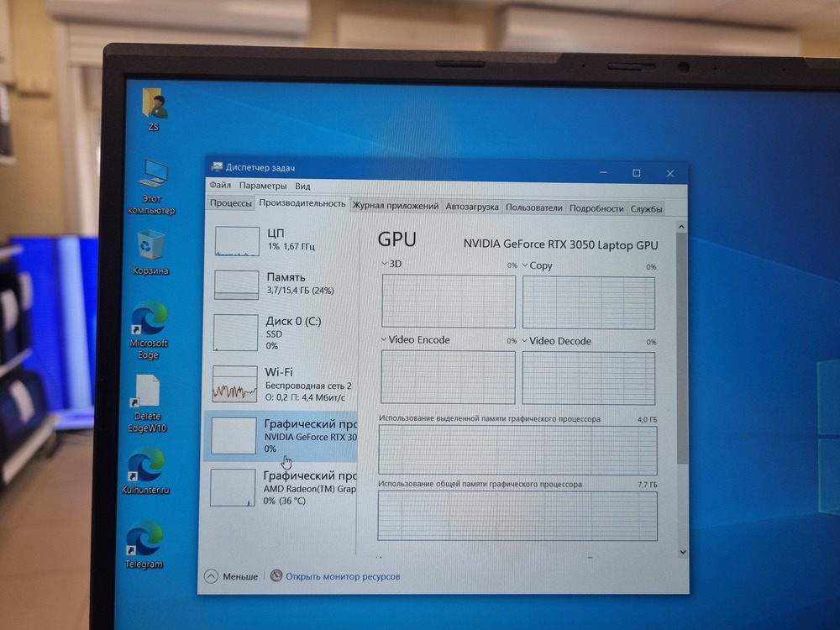
Task: Select the NVIDIA GeForce RTX graphics item
Action: [281, 436]
